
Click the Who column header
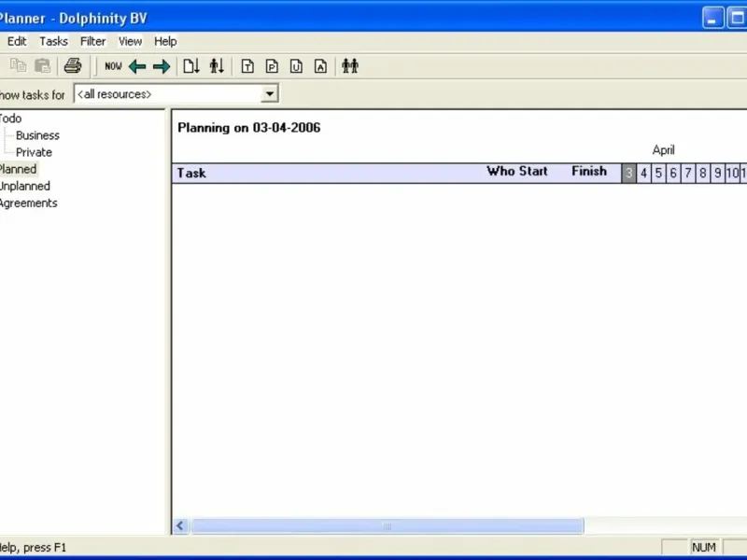tap(500, 172)
